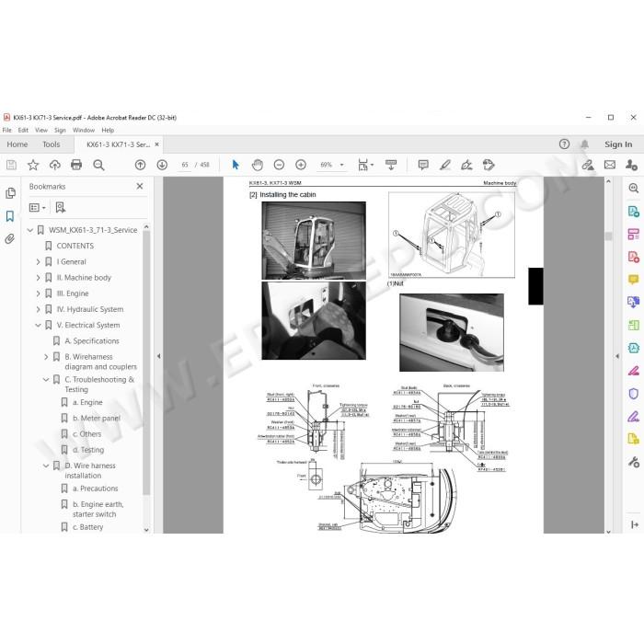Click the page number input field
644x644 pixels.
(x=185, y=165)
